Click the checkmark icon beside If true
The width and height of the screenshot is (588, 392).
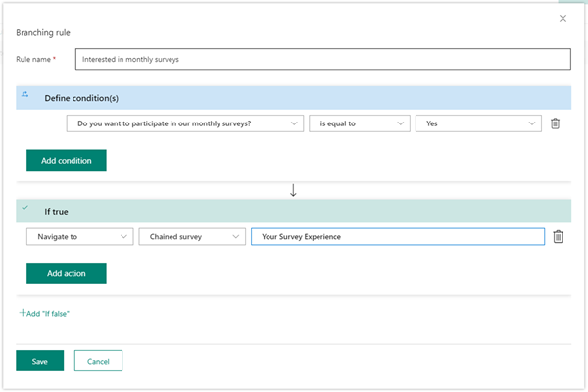tap(26, 208)
